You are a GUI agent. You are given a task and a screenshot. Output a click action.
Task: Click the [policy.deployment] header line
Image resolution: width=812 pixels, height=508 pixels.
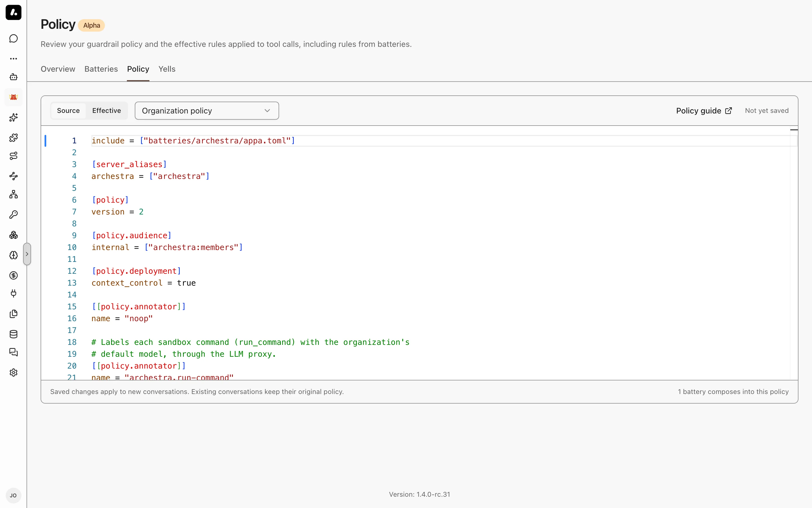136,271
